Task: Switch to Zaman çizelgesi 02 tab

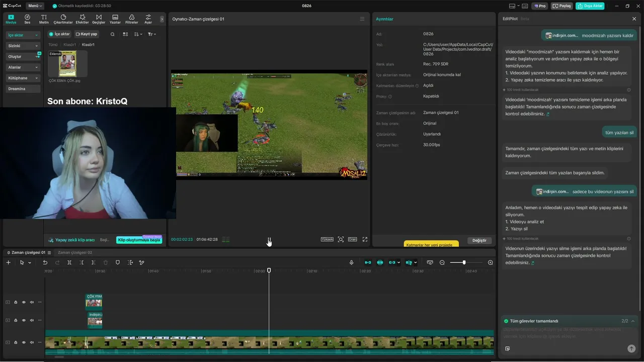Action: (x=75, y=252)
